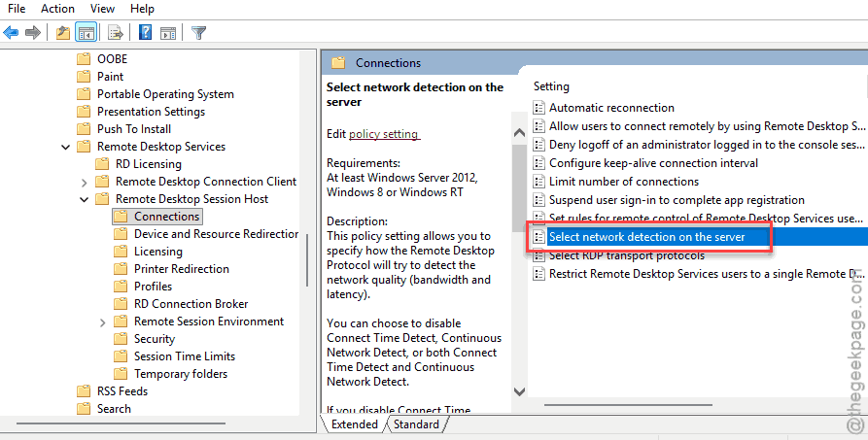
Task: Open the File menu
Action: coord(17,9)
